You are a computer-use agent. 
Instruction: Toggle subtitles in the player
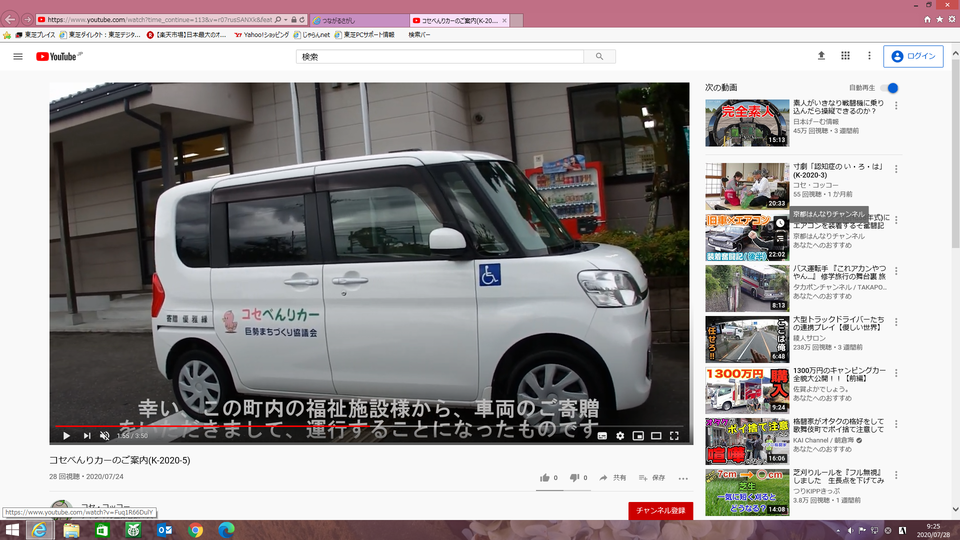point(602,435)
